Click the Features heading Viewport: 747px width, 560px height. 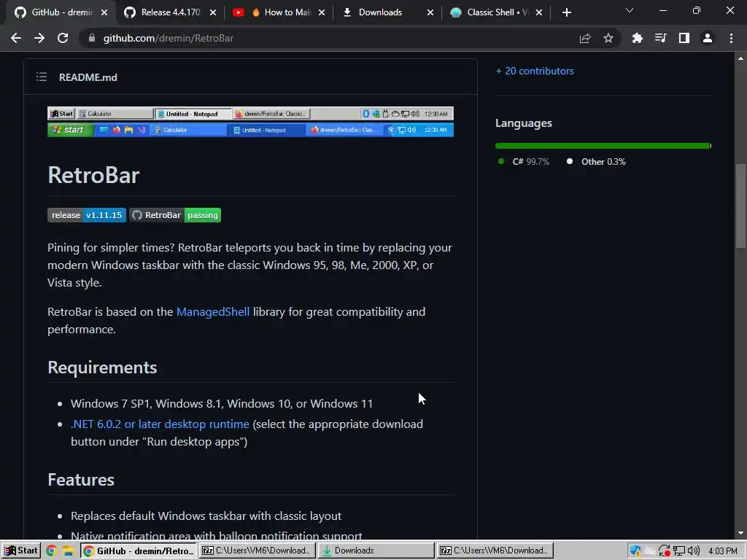[x=81, y=480]
